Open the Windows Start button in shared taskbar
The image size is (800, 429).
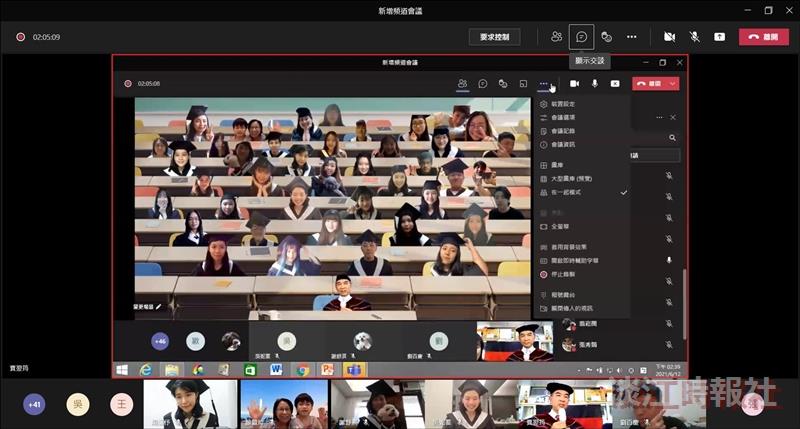click(x=122, y=370)
